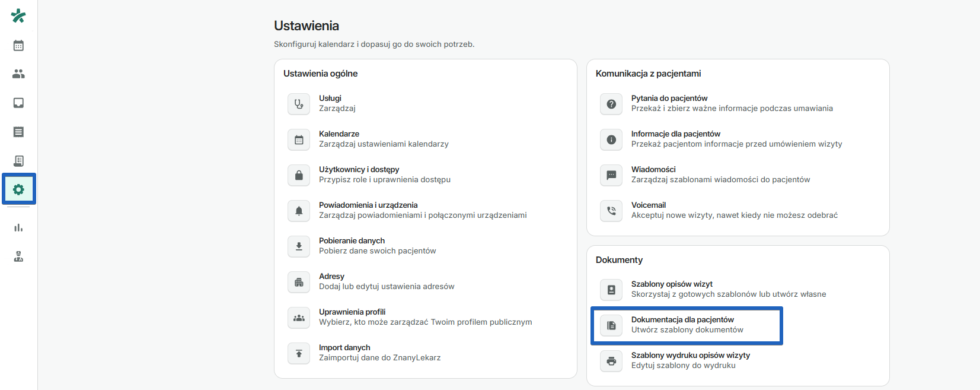The width and height of the screenshot is (980, 390).
Task: Click the 'Ustawienia ogólne' section title
Action: pyautogui.click(x=320, y=74)
